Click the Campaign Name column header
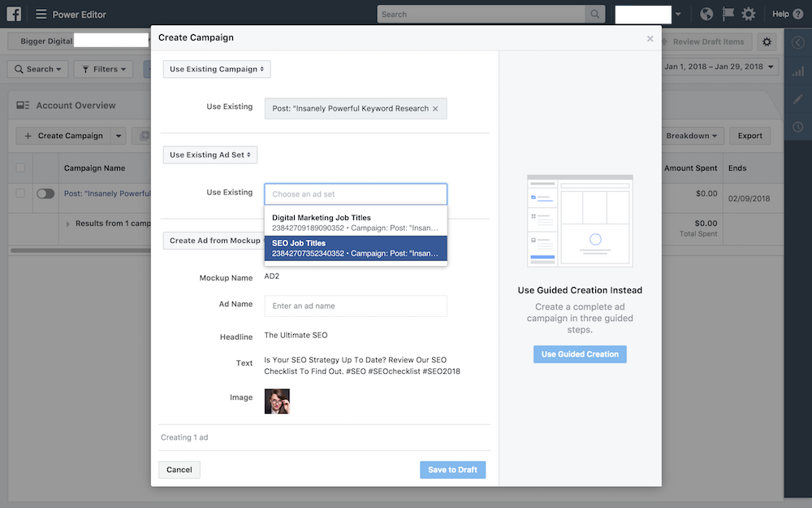 94,168
